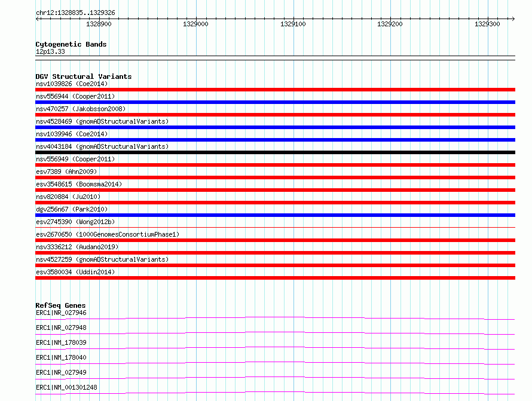Open variant nsv1039826 (Coe2014) label

[72, 84]
